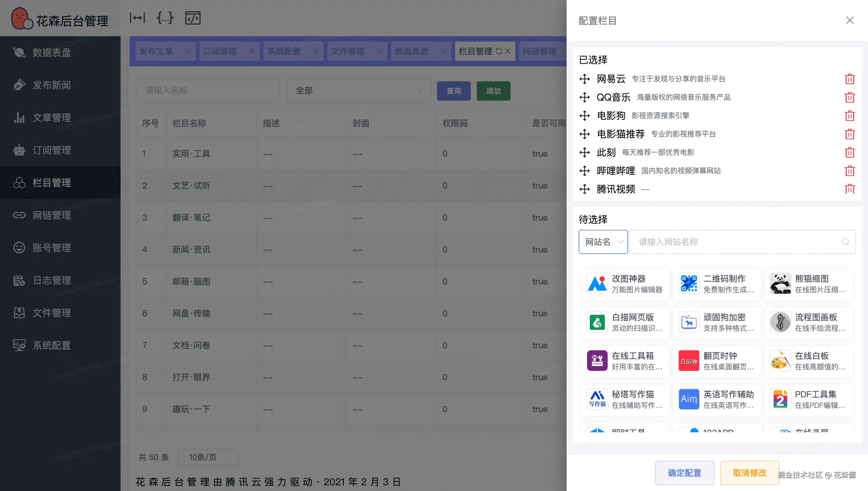Switch to the 文件管理 tab
Viewport: 868px width, 491px height.
tap(348, 51)
